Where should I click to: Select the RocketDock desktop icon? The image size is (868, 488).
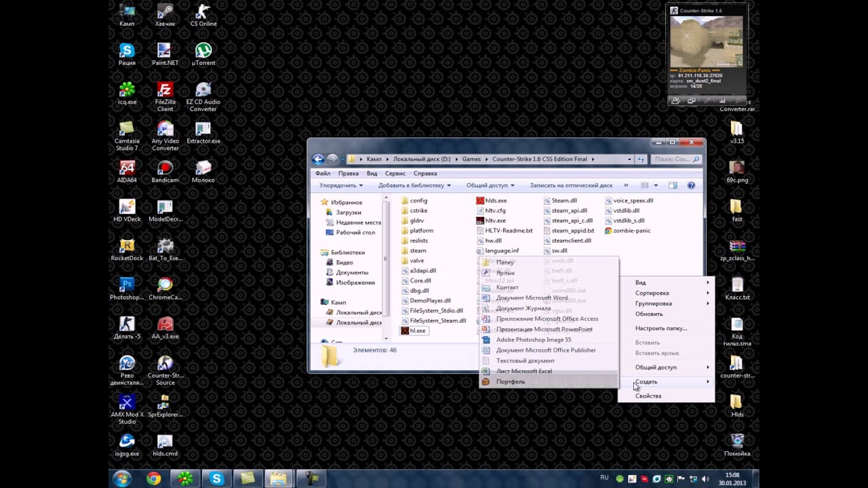coord(127,250)
